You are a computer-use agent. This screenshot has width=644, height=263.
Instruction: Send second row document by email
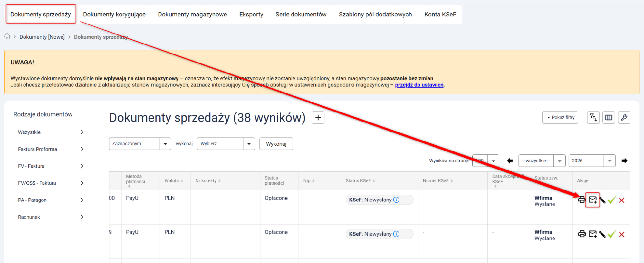pos(592,234)
